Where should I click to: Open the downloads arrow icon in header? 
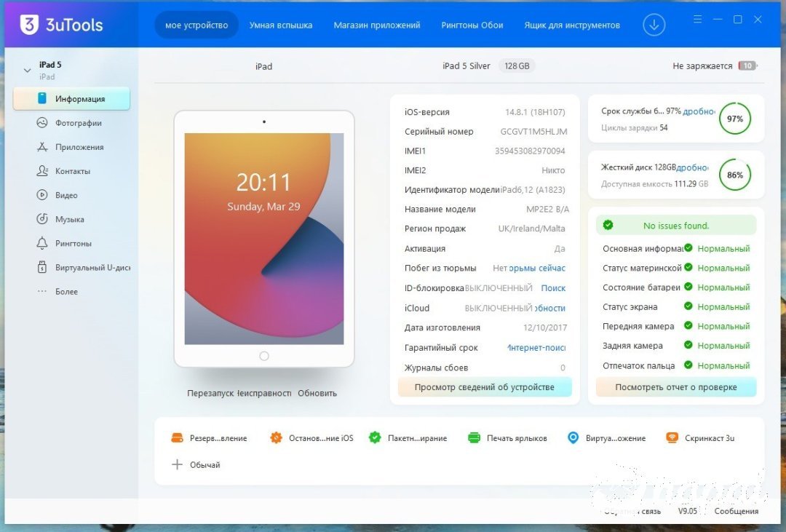654,25
